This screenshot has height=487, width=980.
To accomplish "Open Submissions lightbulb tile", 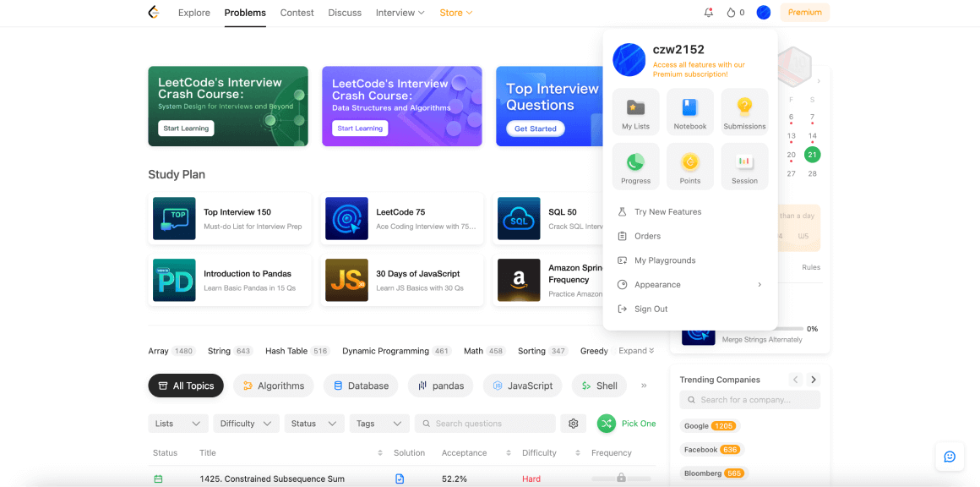I will [x=744, y=112].
